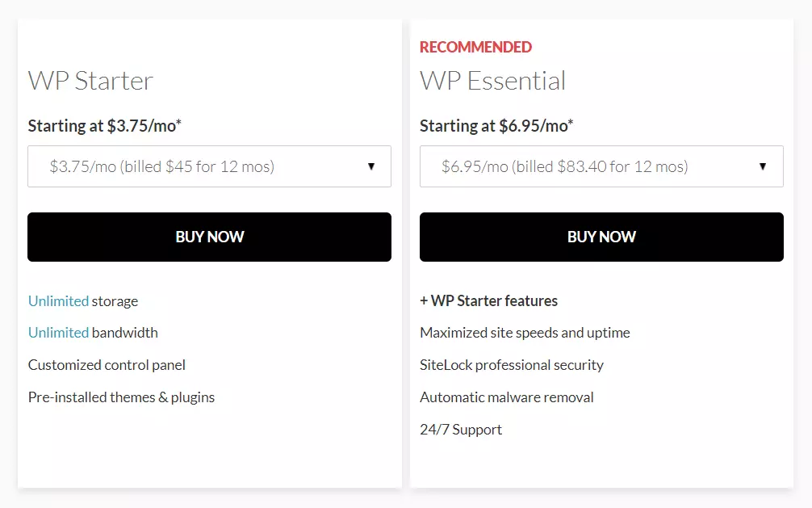The image size is (812, 508).
Task: Expand the $3.75/mo pricing selector arrow
Action: point(371,166)
